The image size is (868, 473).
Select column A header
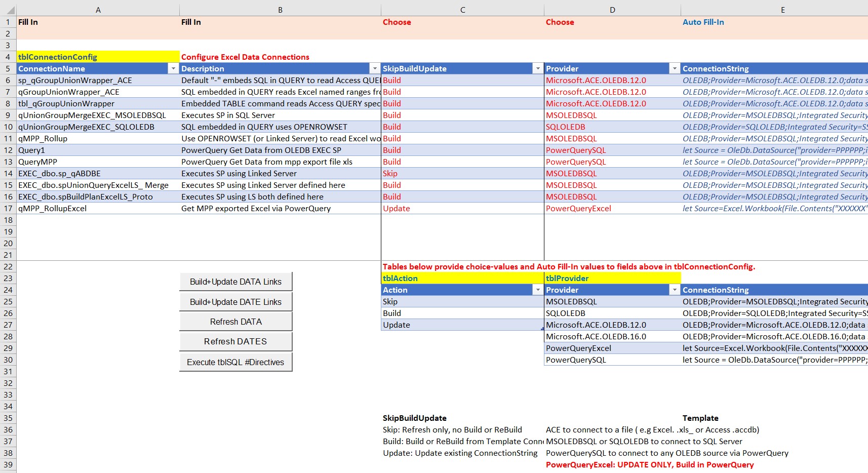click(98, 10)
